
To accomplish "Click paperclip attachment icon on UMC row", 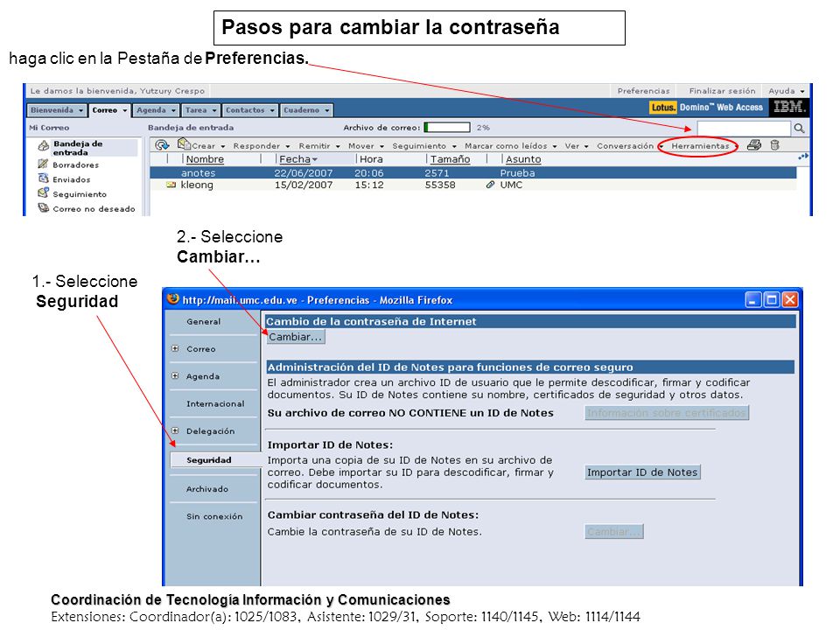I will pyautogui.click(x=490, y=185).
